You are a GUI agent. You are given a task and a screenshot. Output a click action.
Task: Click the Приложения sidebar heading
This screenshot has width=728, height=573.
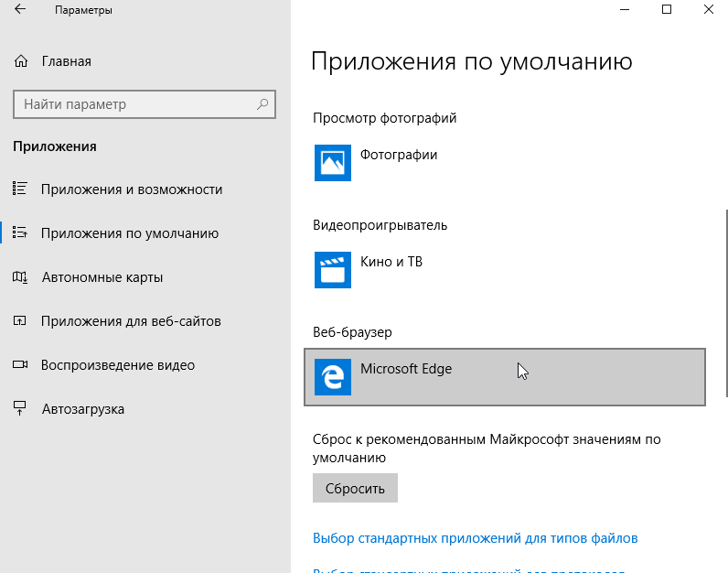[55, 146]
